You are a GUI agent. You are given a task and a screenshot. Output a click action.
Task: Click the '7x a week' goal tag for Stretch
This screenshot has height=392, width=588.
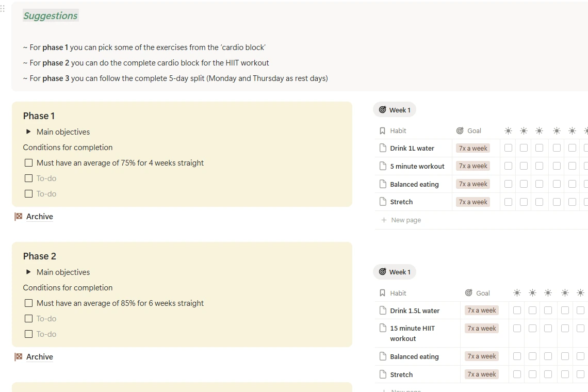(472, 202)
